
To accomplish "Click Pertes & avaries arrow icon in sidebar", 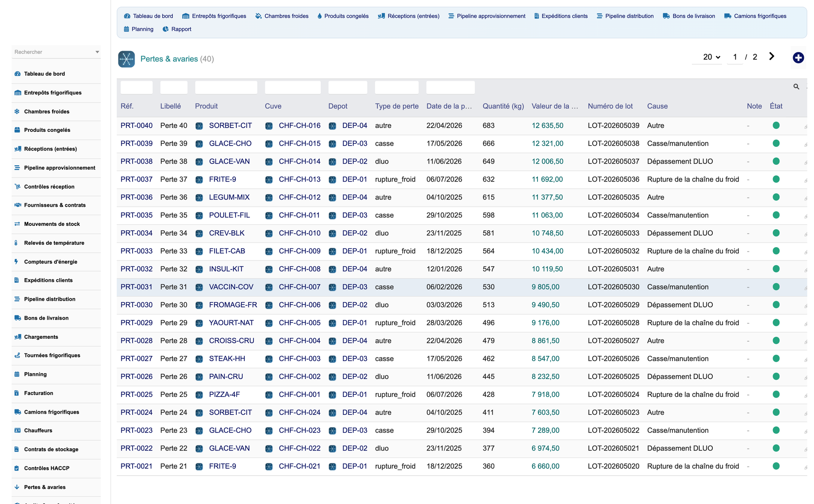I will click(17, 487).
